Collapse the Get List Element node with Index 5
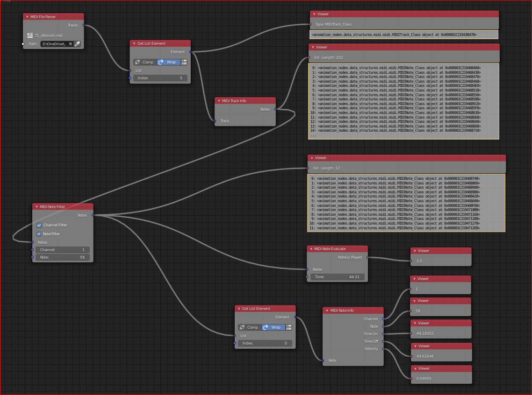Image resolution: width=532 pixels, height=395 pixels. pos(134,43)
